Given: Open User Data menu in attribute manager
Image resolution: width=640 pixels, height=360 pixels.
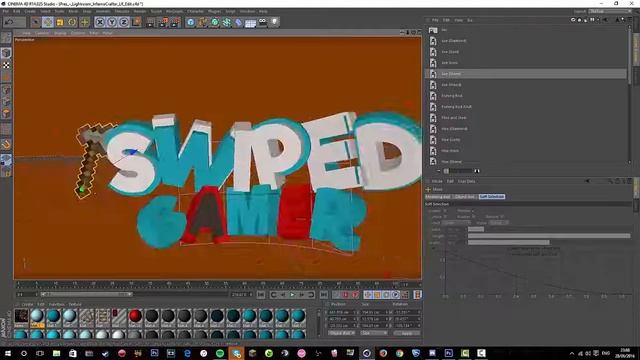Looking at the screenshot, I should (x=467, y=181).
